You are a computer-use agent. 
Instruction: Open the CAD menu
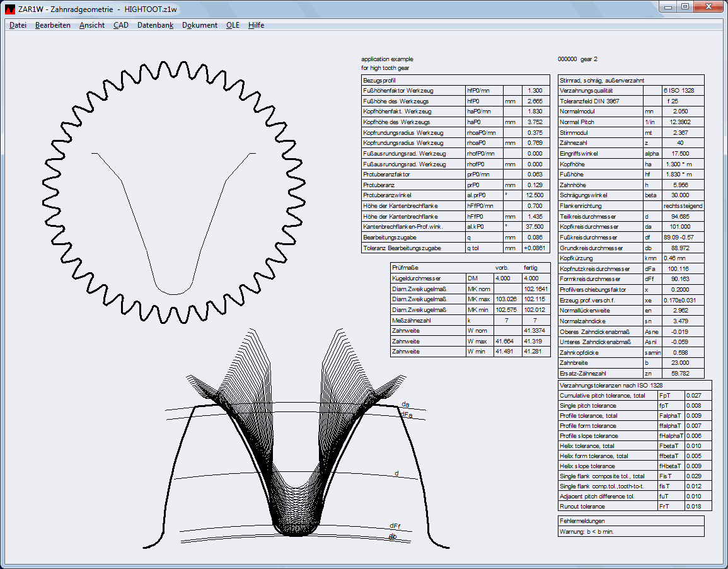point(121,25)
